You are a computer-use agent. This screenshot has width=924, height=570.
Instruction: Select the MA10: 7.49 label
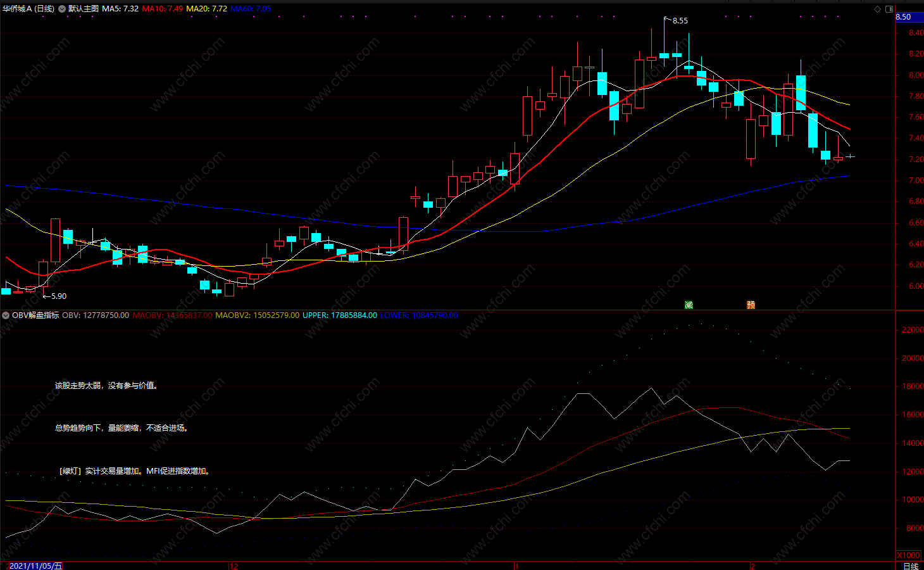click(163, 9)
